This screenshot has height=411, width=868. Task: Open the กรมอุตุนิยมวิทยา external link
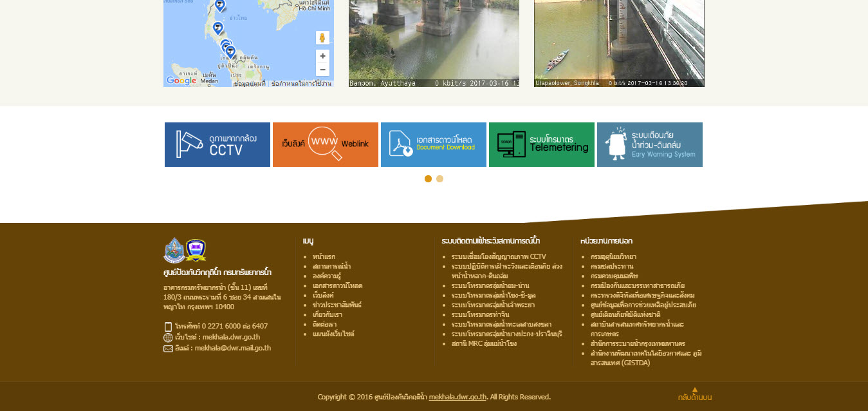point(613,256)
